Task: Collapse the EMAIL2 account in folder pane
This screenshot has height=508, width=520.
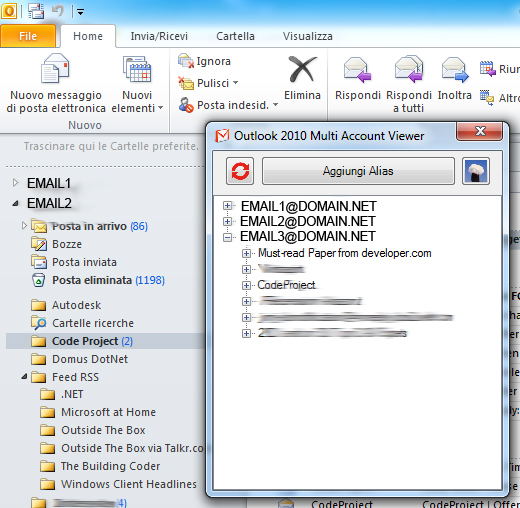Action: pyautogui.click(x=15, y=203)
